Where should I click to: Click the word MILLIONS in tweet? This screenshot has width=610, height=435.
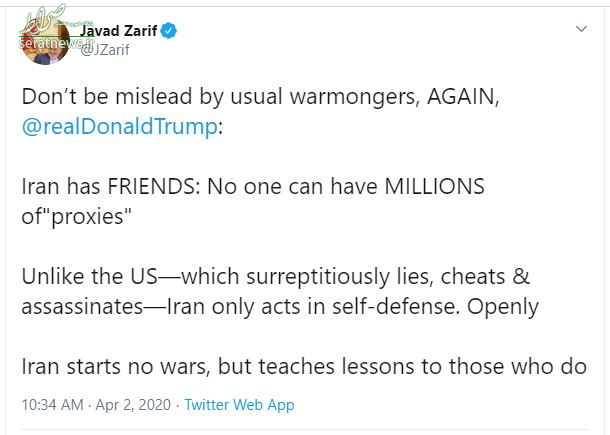click(x=435, y=186)
